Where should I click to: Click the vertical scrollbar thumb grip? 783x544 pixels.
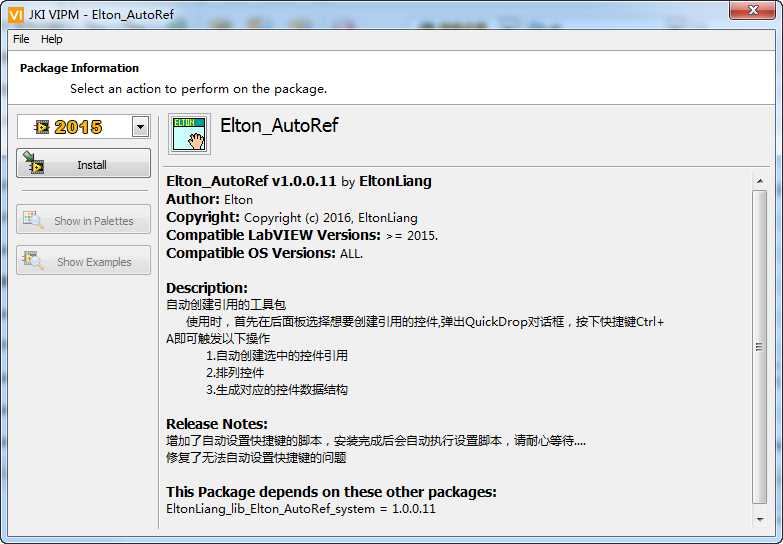(x=760, y=347)
